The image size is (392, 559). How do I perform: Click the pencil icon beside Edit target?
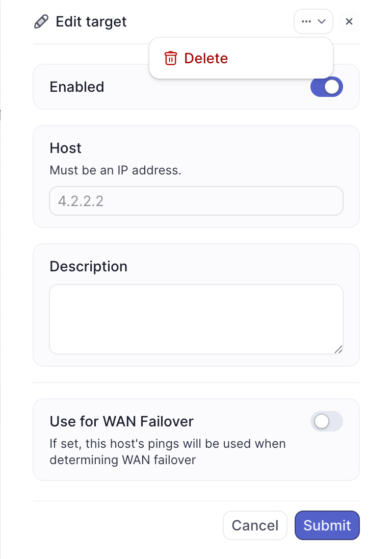click(41, 21)
